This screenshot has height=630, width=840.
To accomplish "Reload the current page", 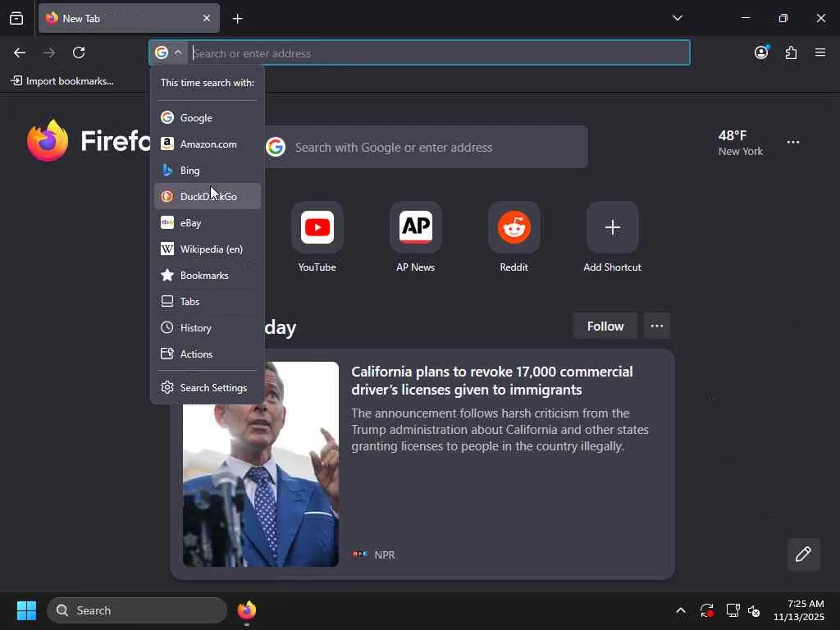I will 79,52.
